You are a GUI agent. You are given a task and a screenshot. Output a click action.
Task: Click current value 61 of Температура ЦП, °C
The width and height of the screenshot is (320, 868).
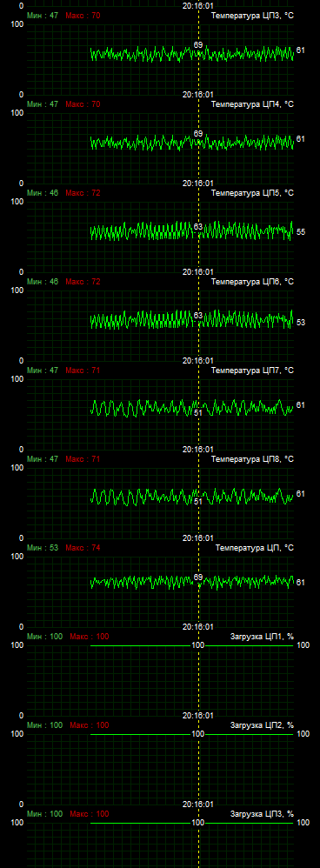[x=301, y=583]
